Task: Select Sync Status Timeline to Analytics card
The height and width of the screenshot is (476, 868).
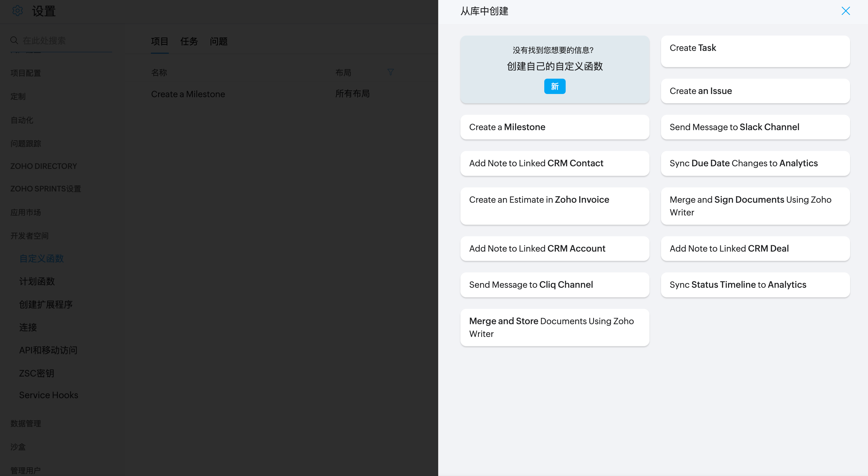Action: point(755,285)
